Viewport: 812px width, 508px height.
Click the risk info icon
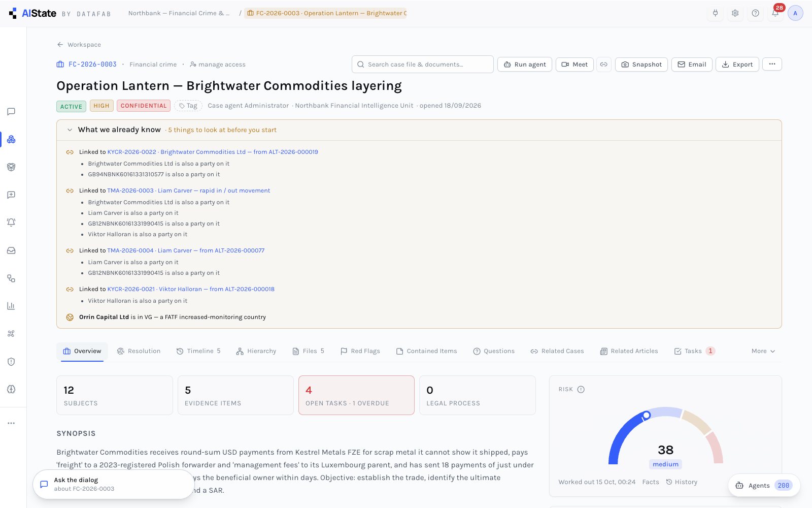tap(581, 390)
